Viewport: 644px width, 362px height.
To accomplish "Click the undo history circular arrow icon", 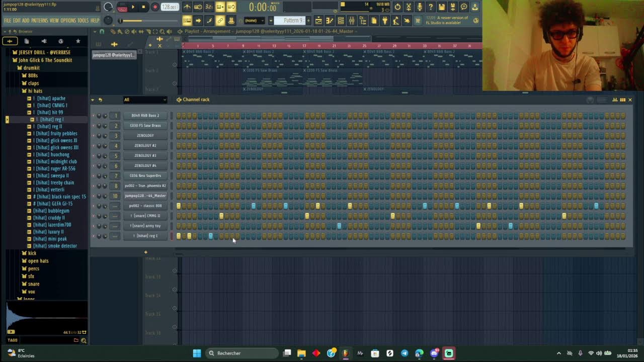I will click(x=397, y=7).
